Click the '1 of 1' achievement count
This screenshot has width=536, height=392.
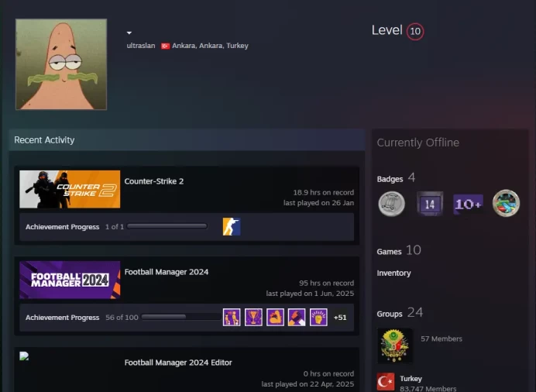(115, 227)
